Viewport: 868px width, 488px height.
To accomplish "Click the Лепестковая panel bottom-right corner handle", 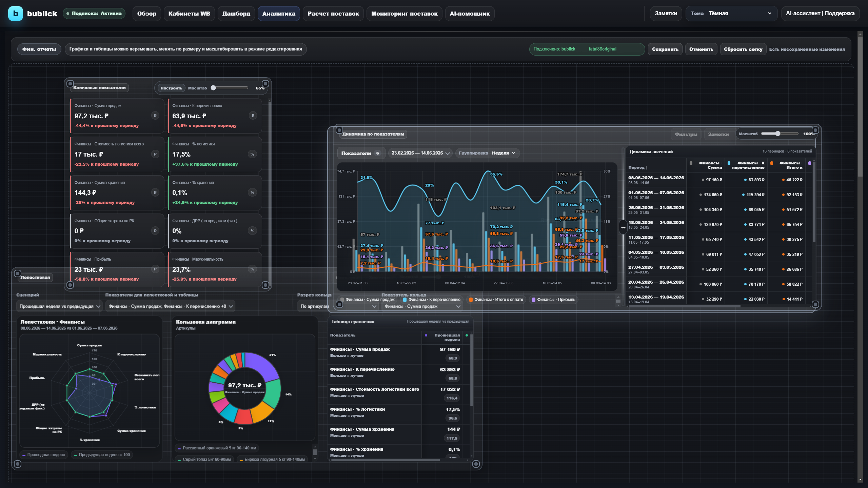I will tap(476, 464).
